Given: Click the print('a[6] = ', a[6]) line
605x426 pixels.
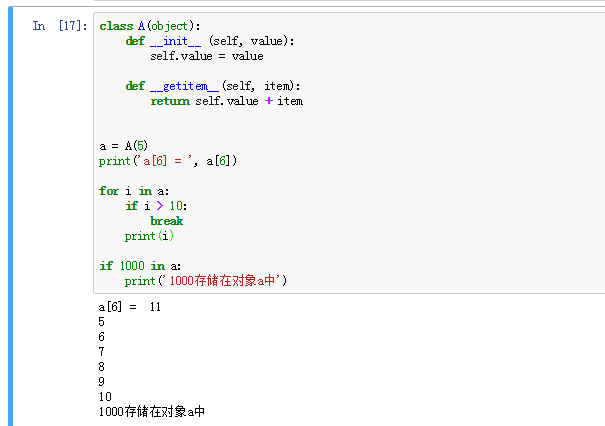Looking at the screenshot, I should [x=168, y=161].
